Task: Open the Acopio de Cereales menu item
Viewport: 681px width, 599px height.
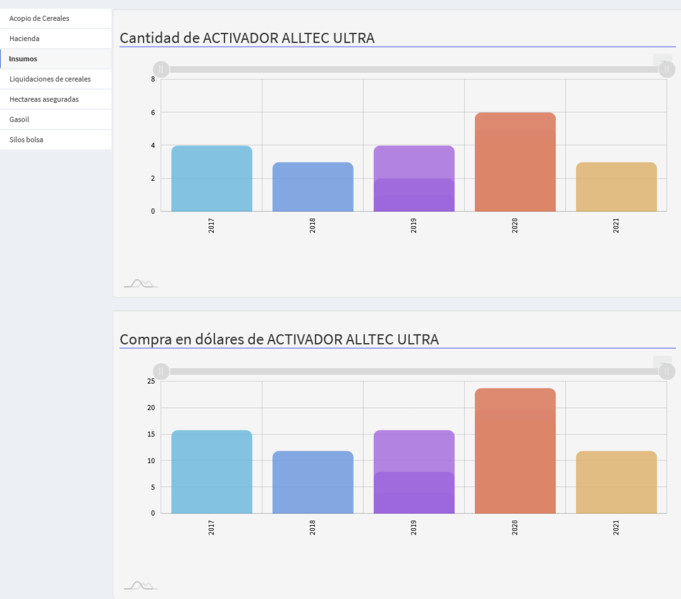Action: (56, 18)
